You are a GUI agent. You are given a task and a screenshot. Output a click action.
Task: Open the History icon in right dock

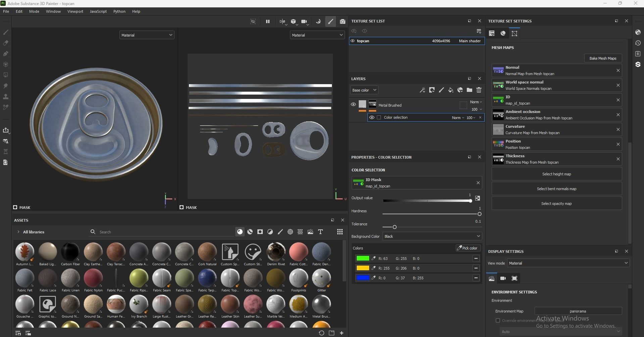[638, 43]
